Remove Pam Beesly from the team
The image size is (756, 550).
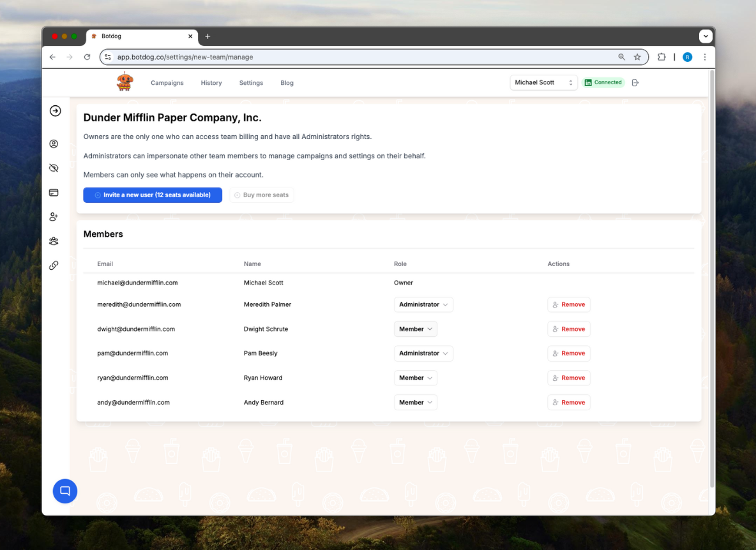click(569, 353)
